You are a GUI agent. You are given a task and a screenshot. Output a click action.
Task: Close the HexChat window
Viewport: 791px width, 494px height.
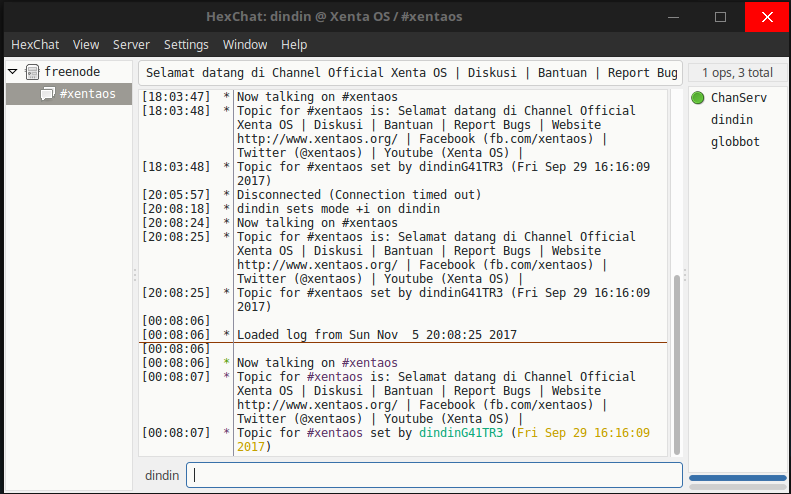pos(767,17)
